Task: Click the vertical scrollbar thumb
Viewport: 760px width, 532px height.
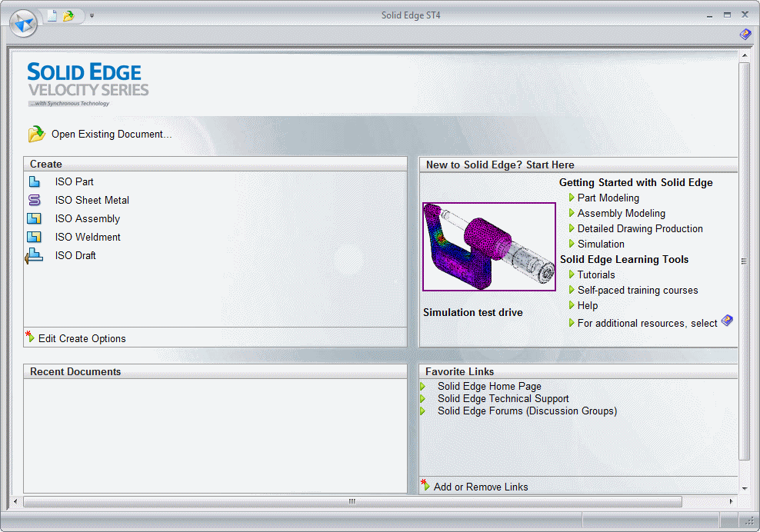Action: pyautogui.click(x=745, y=261)
